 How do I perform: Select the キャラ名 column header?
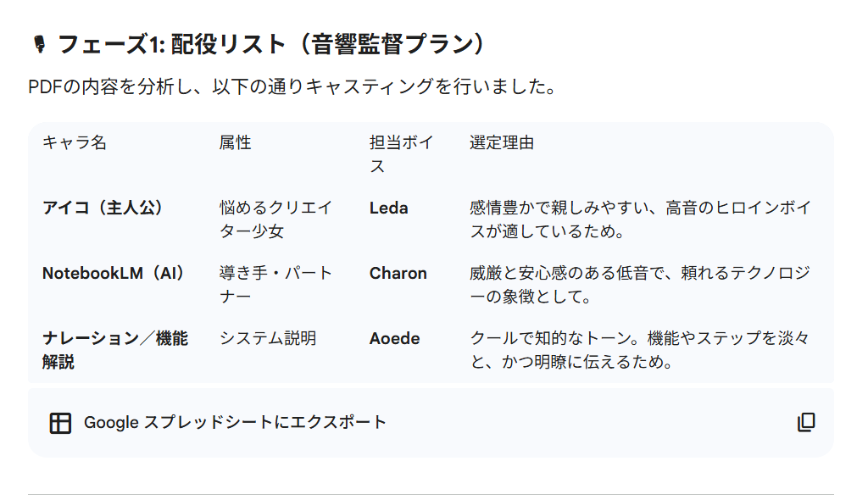pos(75,142)
